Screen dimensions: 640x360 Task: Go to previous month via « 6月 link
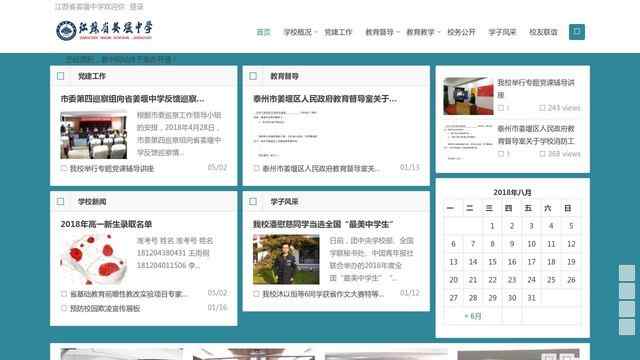click(x=473, y=316)
